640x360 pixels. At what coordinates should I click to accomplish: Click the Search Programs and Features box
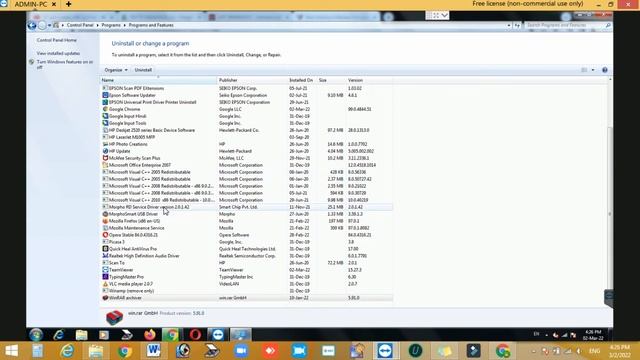[x=565, y=25]
